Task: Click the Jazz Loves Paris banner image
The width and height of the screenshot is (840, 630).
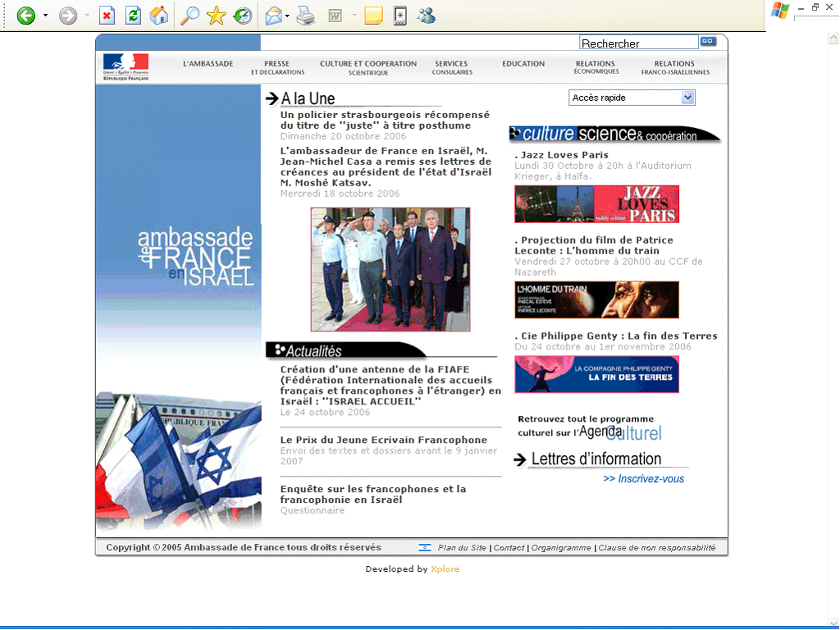Action: (x=596, y=204)
